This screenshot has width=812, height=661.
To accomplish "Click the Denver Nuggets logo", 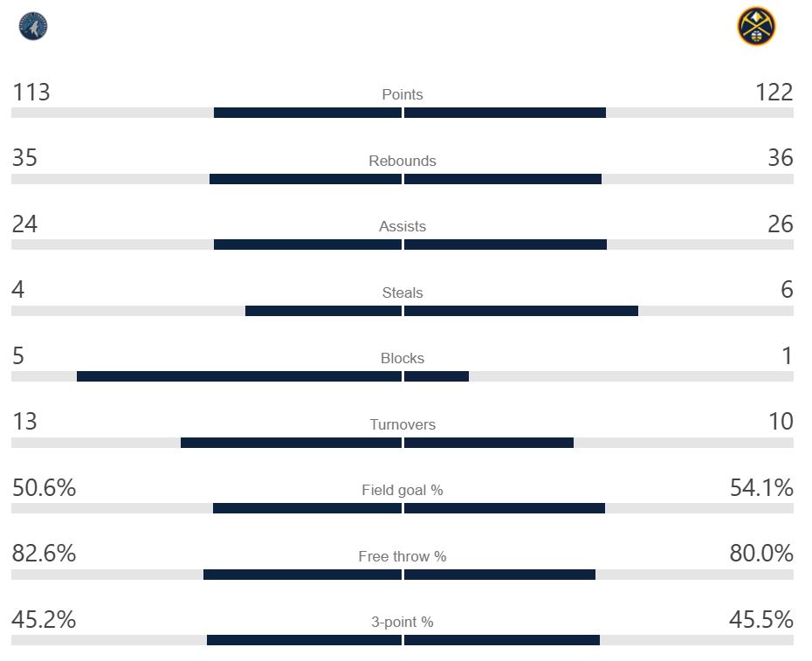I will 755,26.
